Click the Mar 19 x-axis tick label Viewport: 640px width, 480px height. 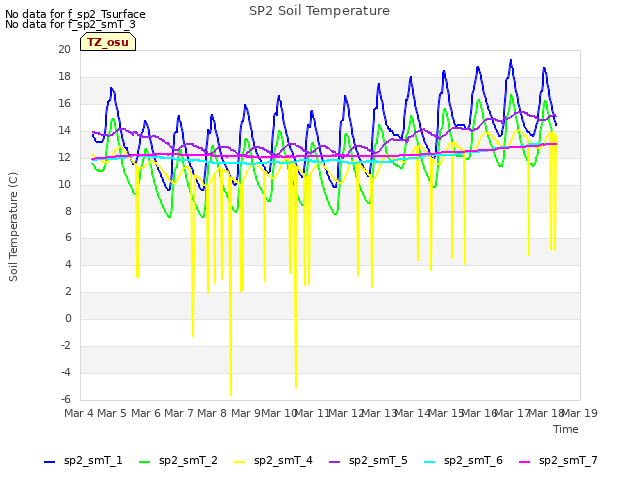(x=580, y=413)
